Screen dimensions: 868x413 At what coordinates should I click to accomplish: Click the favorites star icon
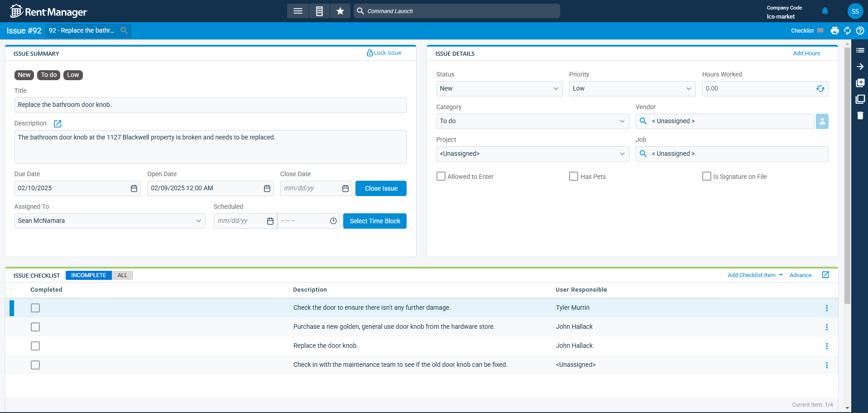340,11
